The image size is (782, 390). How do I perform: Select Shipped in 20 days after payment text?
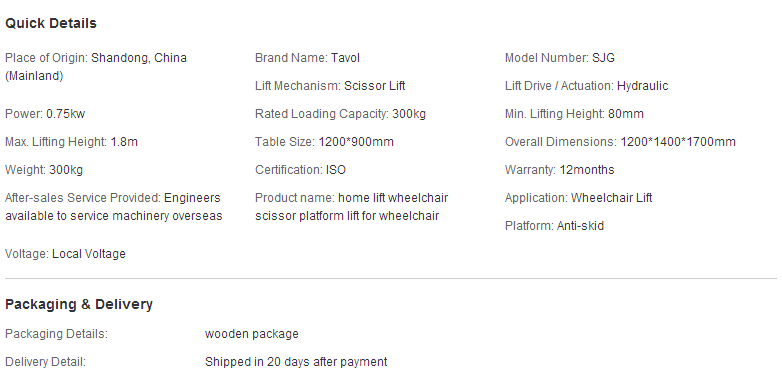pyautogui.click(x=296, y=362)
